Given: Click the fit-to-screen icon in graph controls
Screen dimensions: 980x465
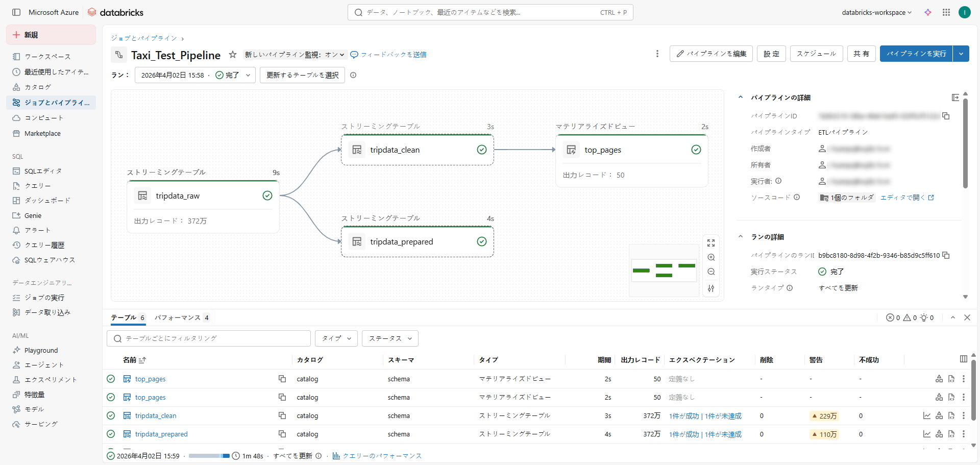Looking at the screenshot, I should [x=711, y=243].
